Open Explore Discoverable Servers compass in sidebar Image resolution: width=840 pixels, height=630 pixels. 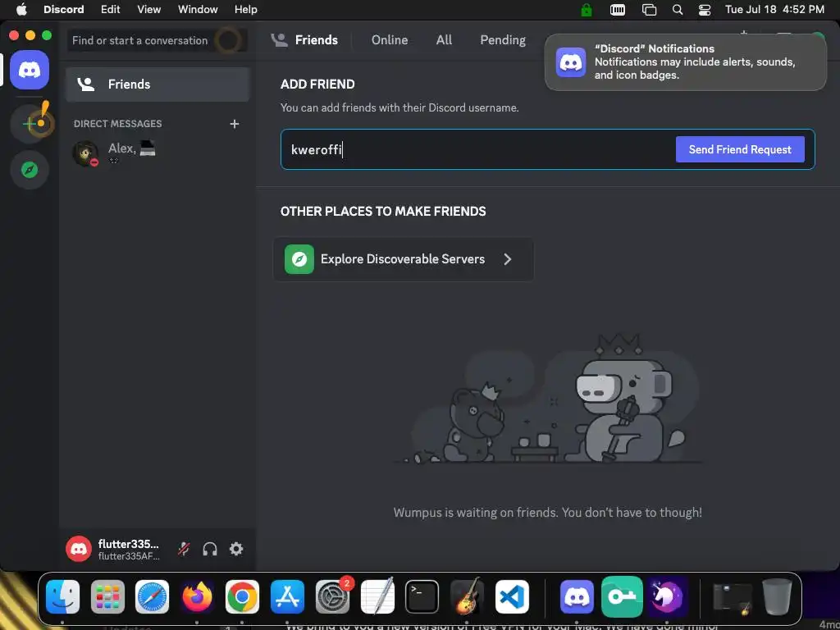(x=30, y=170)
